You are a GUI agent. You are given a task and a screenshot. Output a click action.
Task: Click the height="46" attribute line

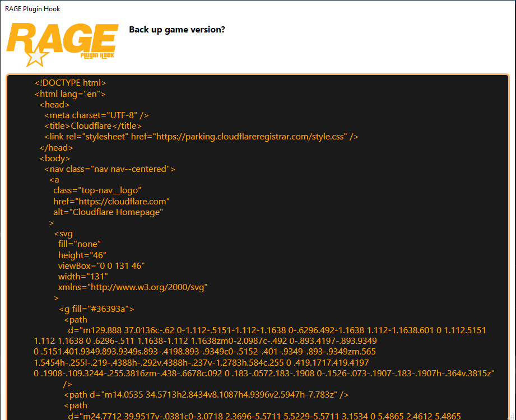point(82,255)
